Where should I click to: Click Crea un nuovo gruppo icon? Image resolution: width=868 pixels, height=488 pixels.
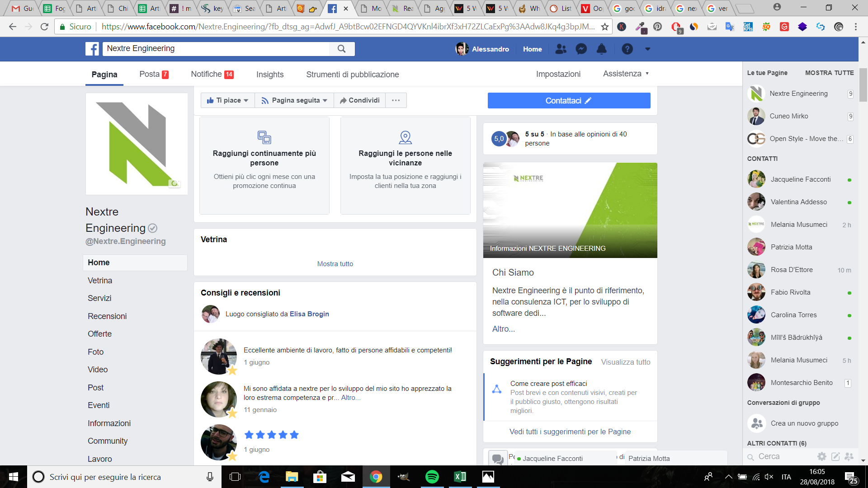tap(756, 423)
